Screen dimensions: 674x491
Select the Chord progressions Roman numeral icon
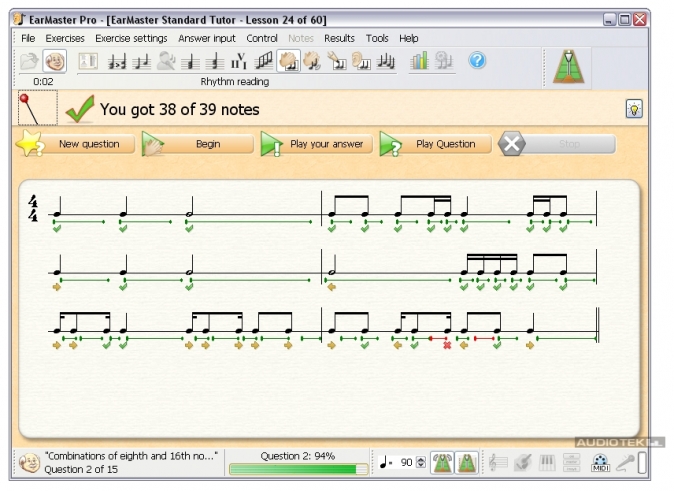coord(239,61)
